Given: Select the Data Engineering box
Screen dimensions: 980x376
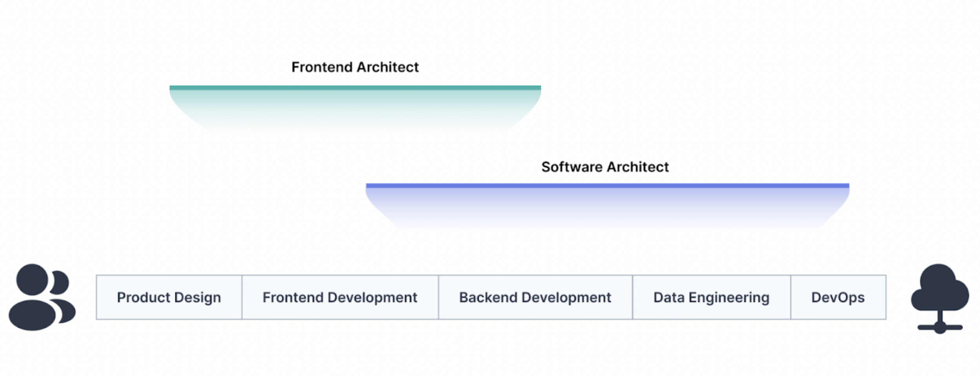Looking at the screenshot, I should click(x=711, y=297).
